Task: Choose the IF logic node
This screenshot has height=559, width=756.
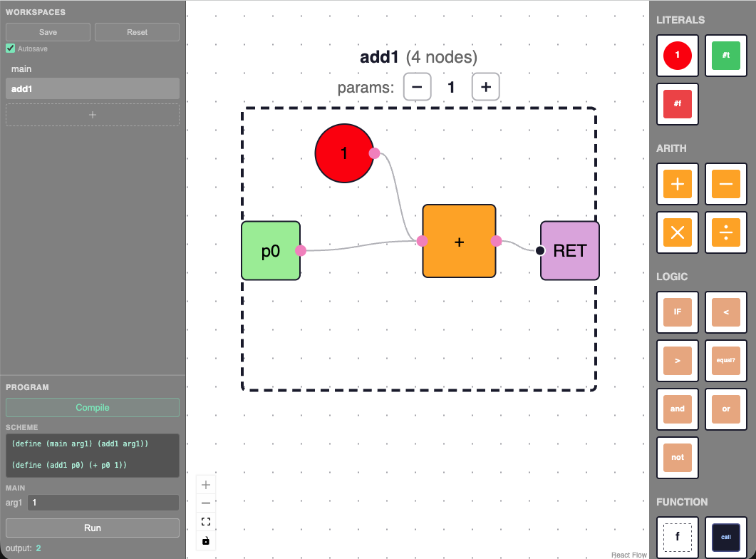Action: pos(677,312)
